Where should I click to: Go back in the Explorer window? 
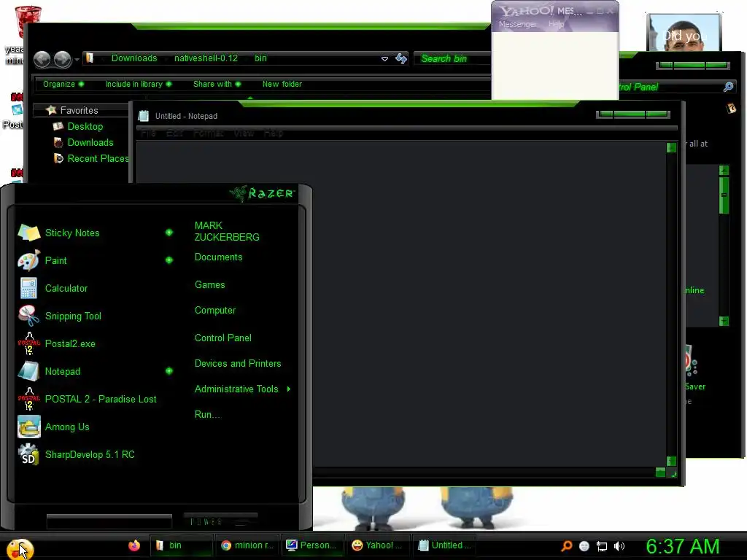pyautogui.click(x=42, y=60)
